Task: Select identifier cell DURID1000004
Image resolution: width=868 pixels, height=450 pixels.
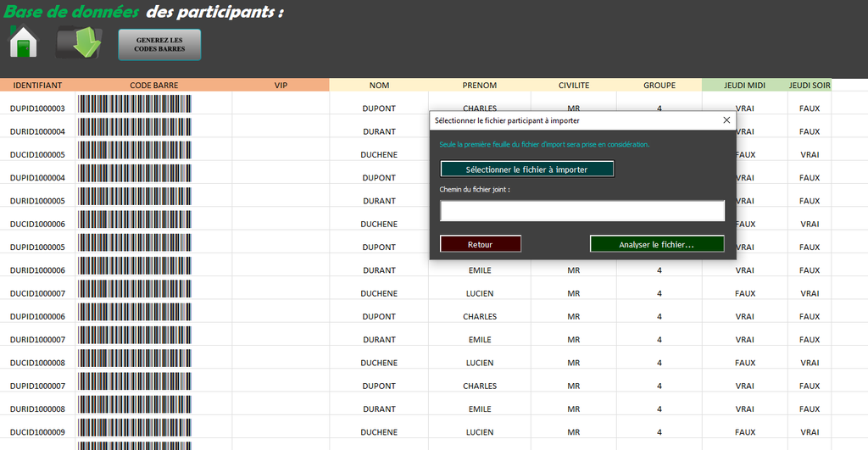Action: 37,131
